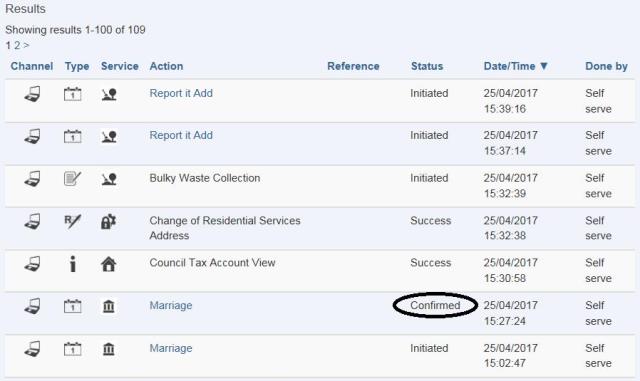Click the laptop icon in the 15:02:47 Marriage row
This screenshot has height=381, width=640.
pyautogui.click(x=32, y=349)
